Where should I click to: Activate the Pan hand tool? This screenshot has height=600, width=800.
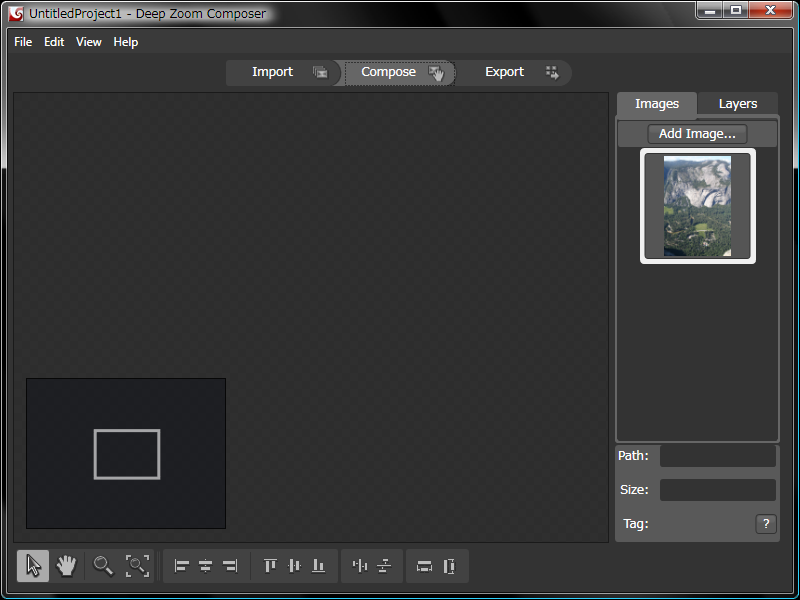(x=66, y=566)
